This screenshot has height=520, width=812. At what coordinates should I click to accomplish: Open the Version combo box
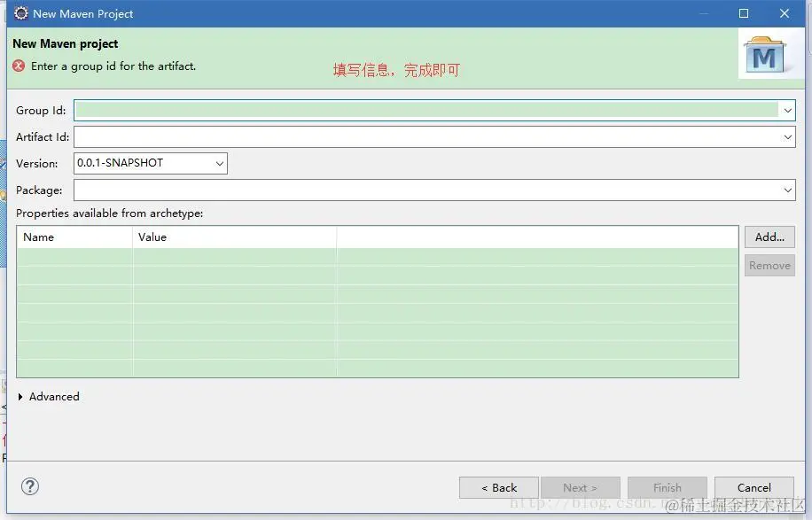(151, 163)
